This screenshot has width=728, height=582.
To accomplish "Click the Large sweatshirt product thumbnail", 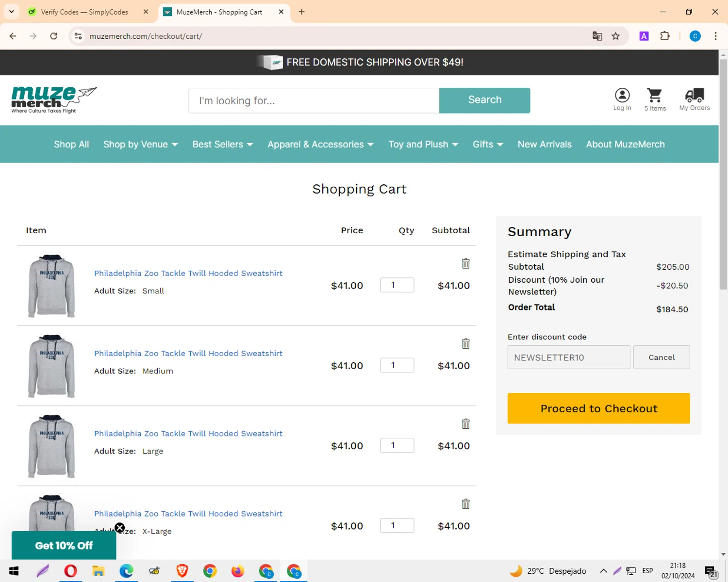I will [x=51, y=446].
